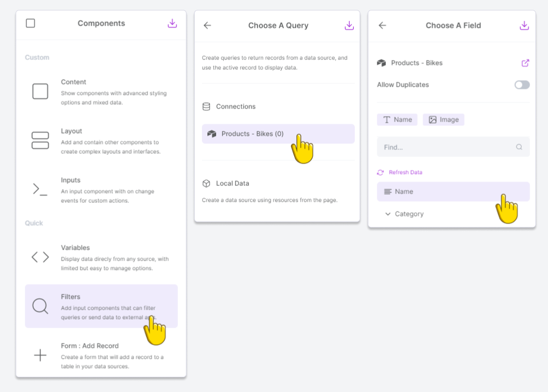Open Products - Bikes external link icon
Screen dimensions: 548x392
[525, 63]
